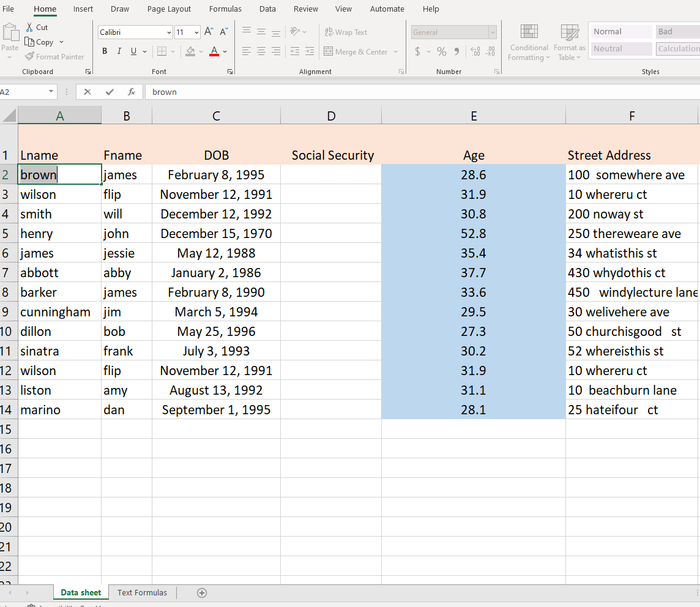Toggle bold formatting in the Font group
The image size is (700, 607).
104,51
